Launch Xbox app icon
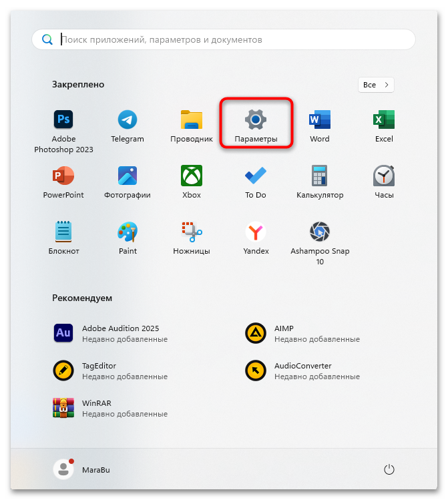This screenshot has height=500, width=448. point(192,176)
